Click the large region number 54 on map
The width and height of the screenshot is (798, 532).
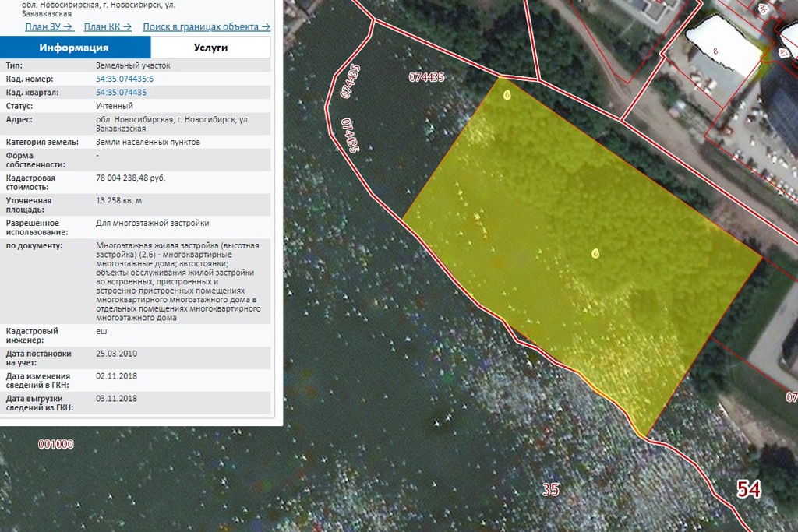coord(749,489)
